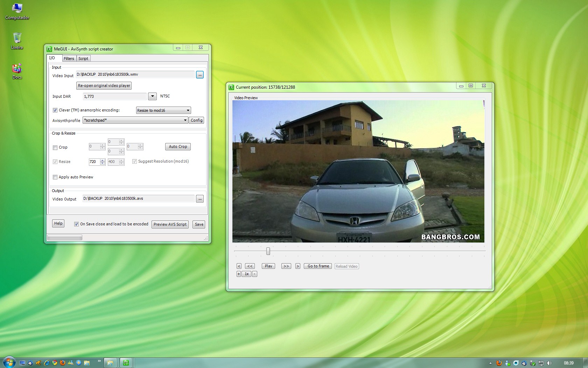Switch to the Filters tab
588x368 pixels.
[69, 59]
